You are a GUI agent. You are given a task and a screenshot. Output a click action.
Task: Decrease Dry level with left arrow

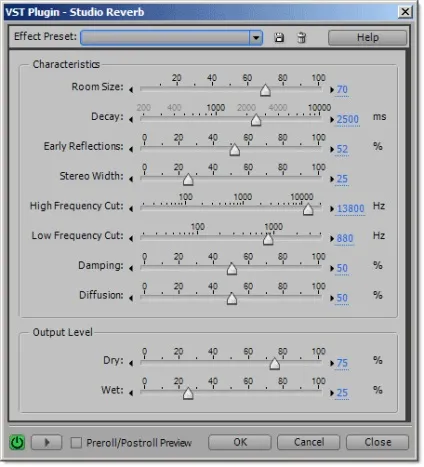click(x=131, y=363)
